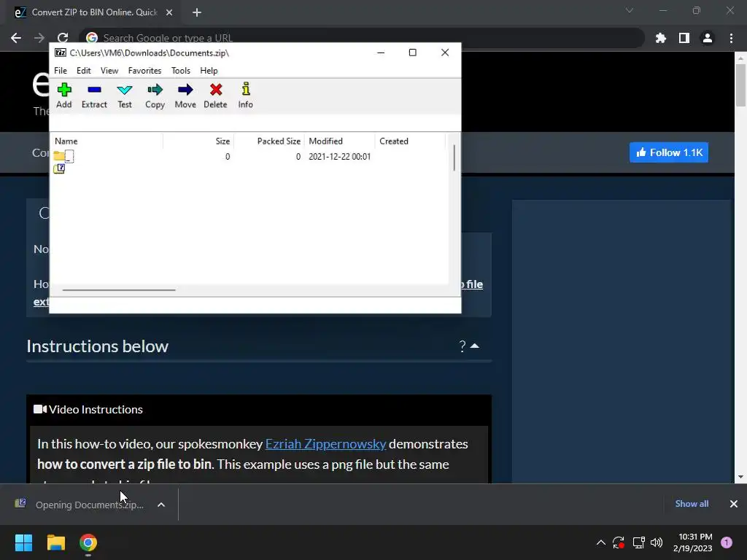The width and height of the screenshot is (747, 560).
Task: Close the Convert ZIP to BIN tab
Action: [x=169, y=12]
